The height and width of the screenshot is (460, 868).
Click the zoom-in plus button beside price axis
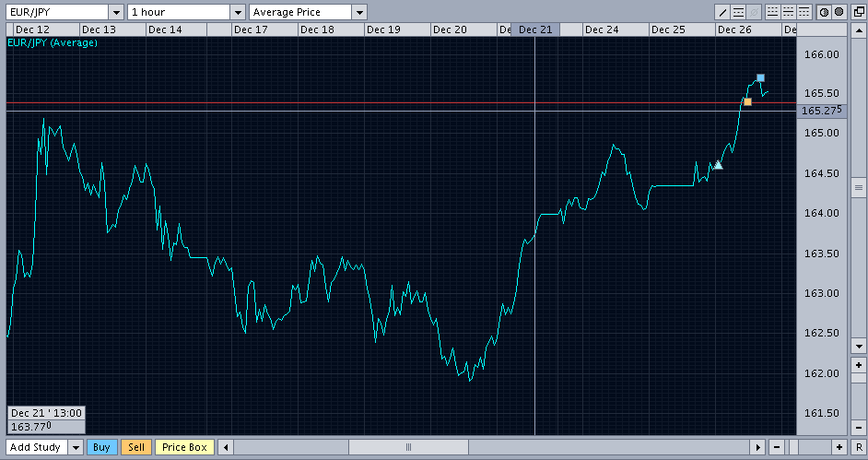pos(859,365)
